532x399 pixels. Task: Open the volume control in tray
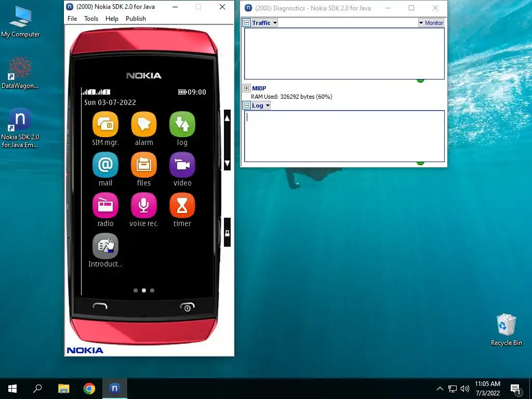tap(465, 389)
